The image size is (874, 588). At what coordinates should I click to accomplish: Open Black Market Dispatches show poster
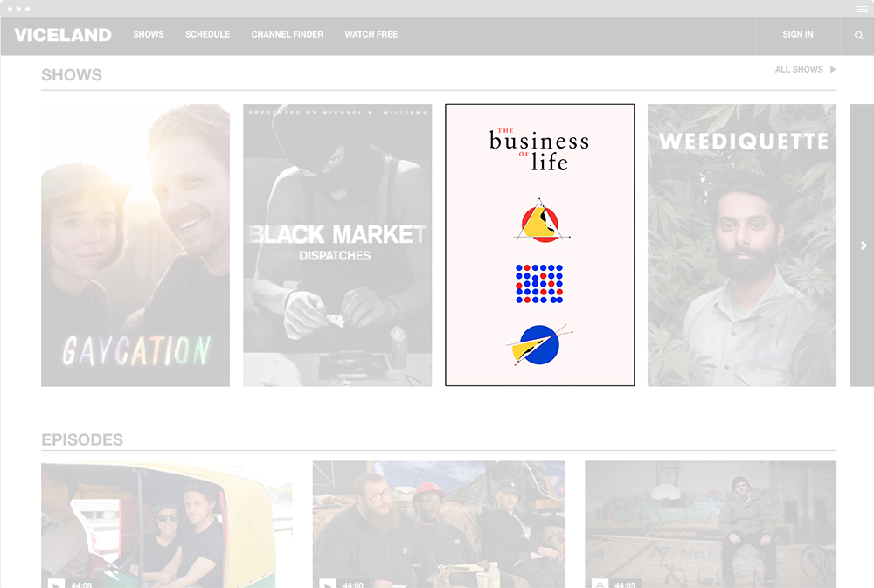tap(337, 246)
